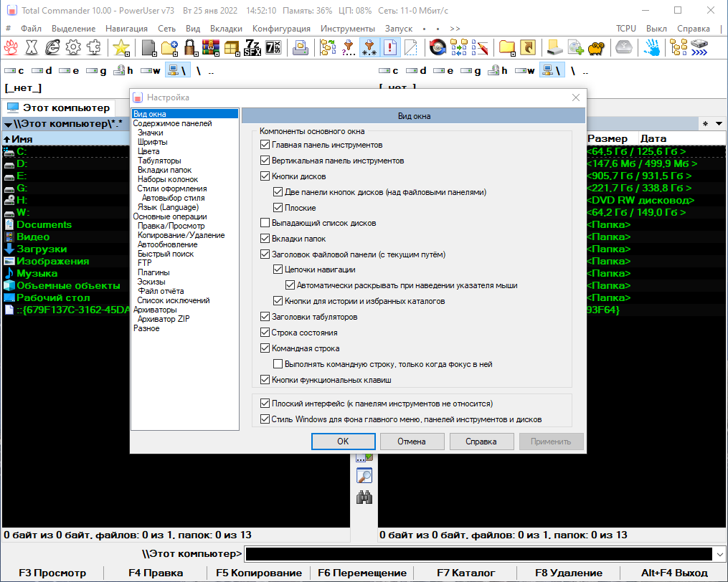Click the hard drive with blue arrows icon
Image resolution: width=728 pixels, height=582 pixels.
click(699, 47)
